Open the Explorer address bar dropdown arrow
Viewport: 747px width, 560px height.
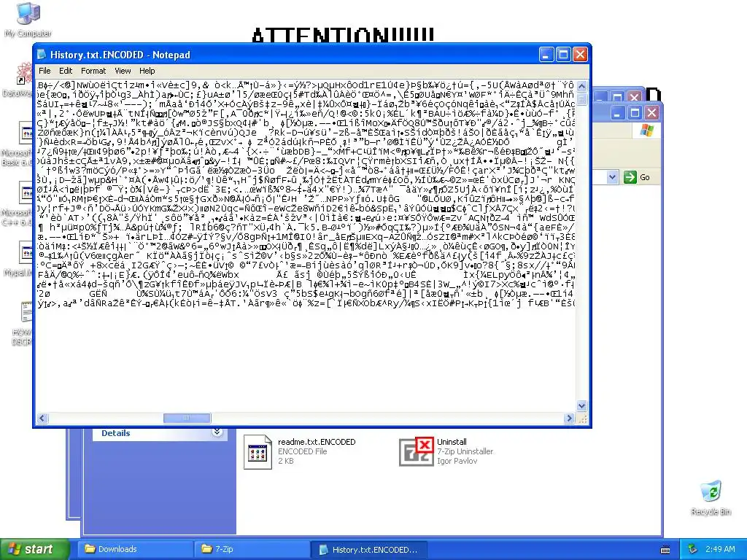pos(612,178)
